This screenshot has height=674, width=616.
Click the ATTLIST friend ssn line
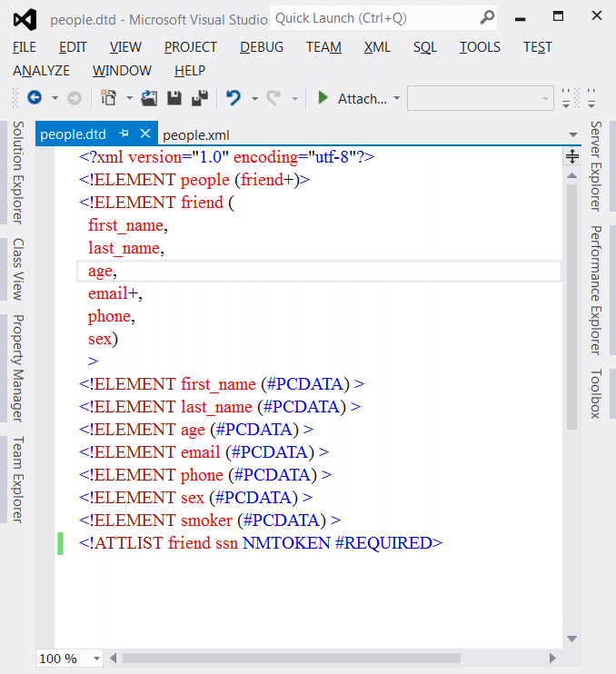coord(261,543)
